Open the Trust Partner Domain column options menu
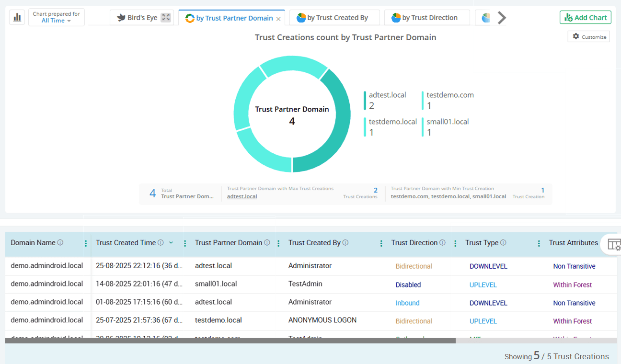 (277, 243)
